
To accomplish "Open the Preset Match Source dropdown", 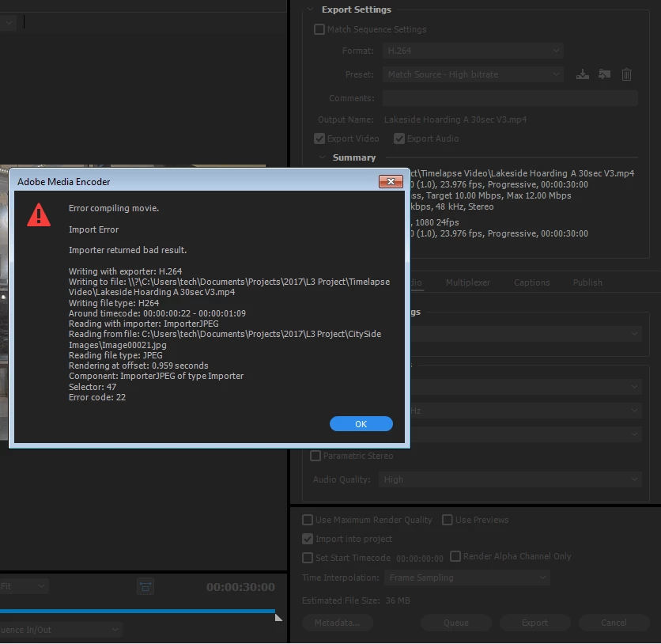I will 473,74.
